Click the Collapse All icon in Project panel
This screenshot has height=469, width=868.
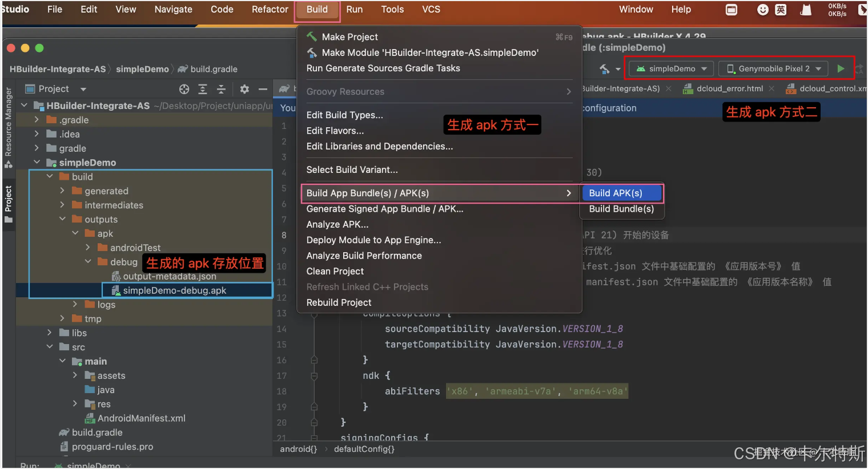221,89
